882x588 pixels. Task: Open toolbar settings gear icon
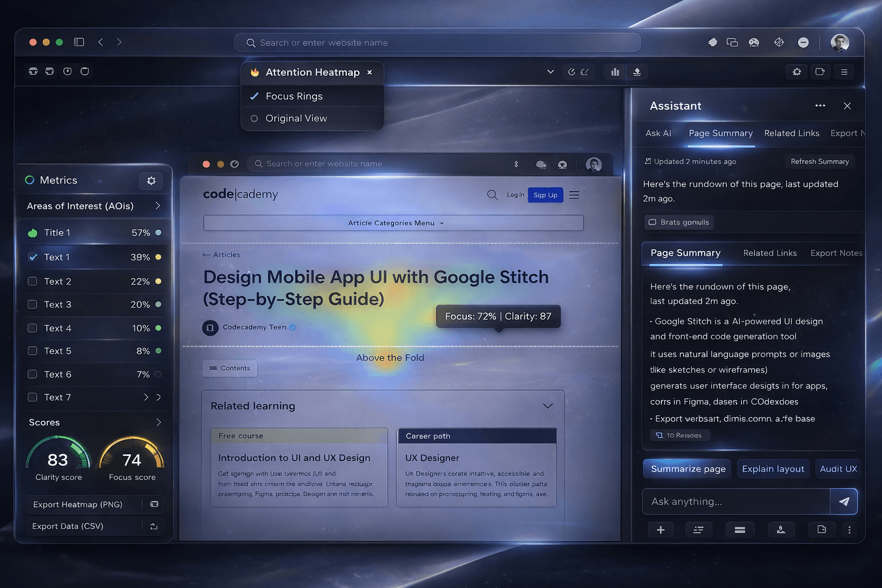pyautogui.click(x=797, y=72)
